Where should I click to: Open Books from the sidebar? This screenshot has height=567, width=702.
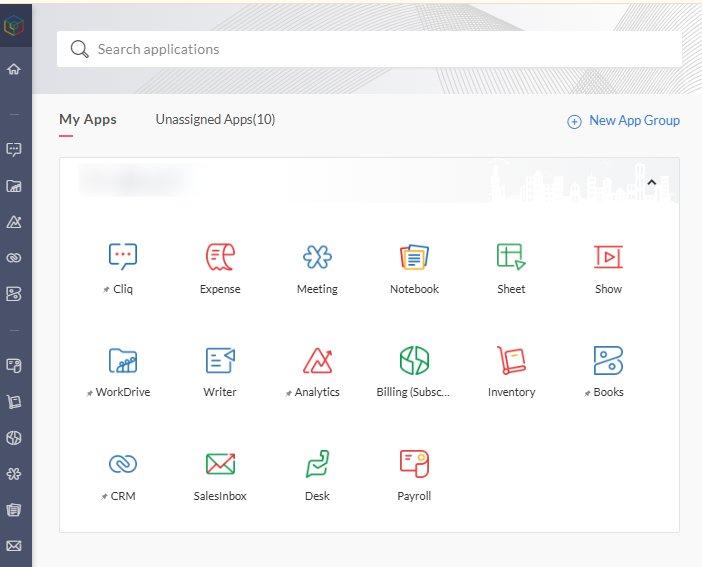[x=14, y=294]
